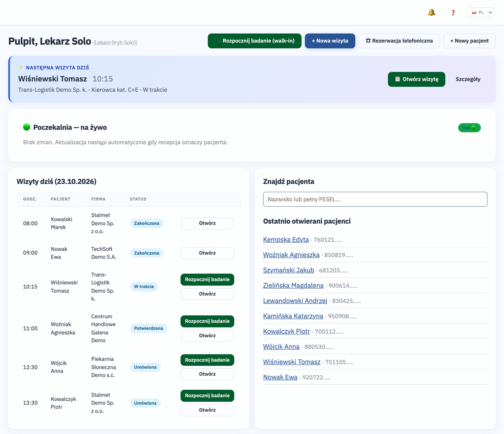Image resolution: width=504 pixels, height=434 pixels.
Task: Click the PACJENT column header
Action: [x=60, y=199]
